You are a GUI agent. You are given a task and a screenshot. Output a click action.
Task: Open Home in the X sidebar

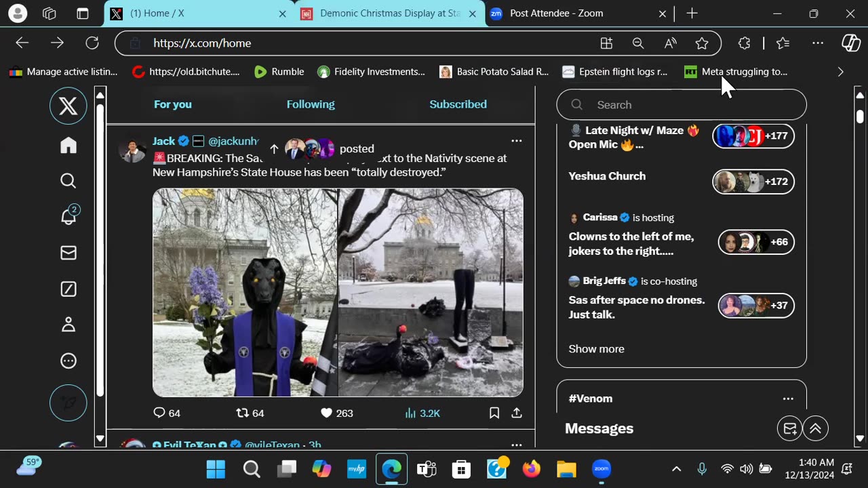[68, 146]
